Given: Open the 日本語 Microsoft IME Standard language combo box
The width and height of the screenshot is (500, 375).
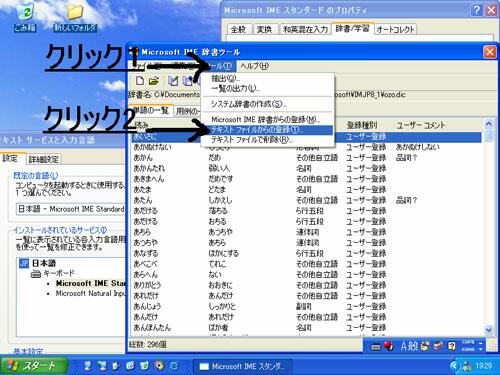Looking at the screenshot, I should [x=71, y=209].
